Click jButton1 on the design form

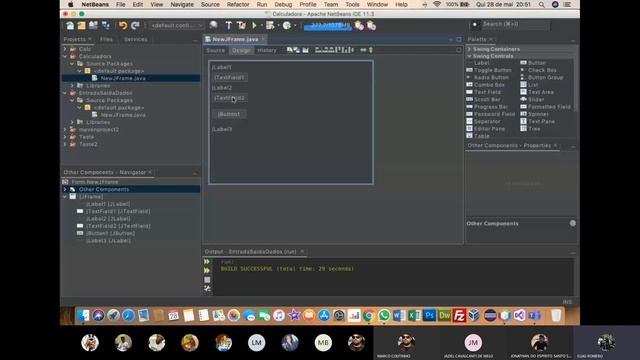click(229, 114)
